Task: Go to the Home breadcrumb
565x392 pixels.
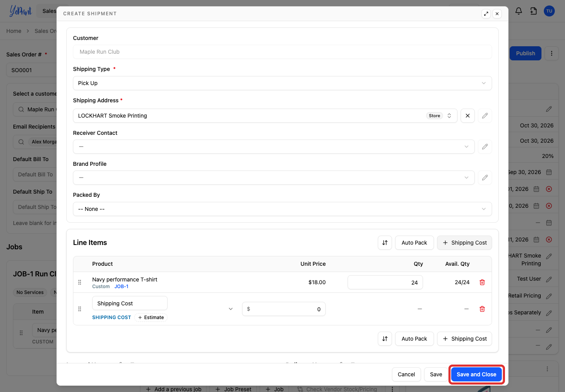Action: [x=14, y=31]
